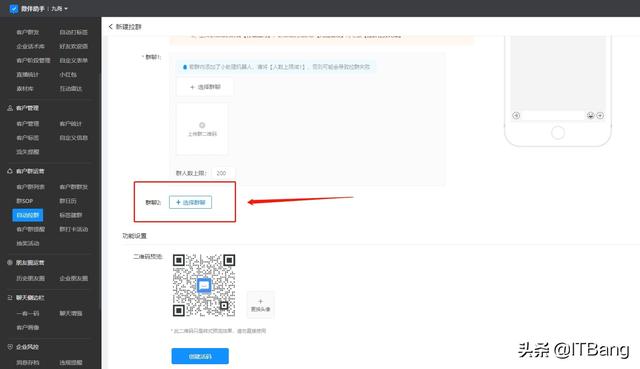640x369 pixels.
Task: Open 自动拉群 highlighted menu item
Action: pos(28,215)
